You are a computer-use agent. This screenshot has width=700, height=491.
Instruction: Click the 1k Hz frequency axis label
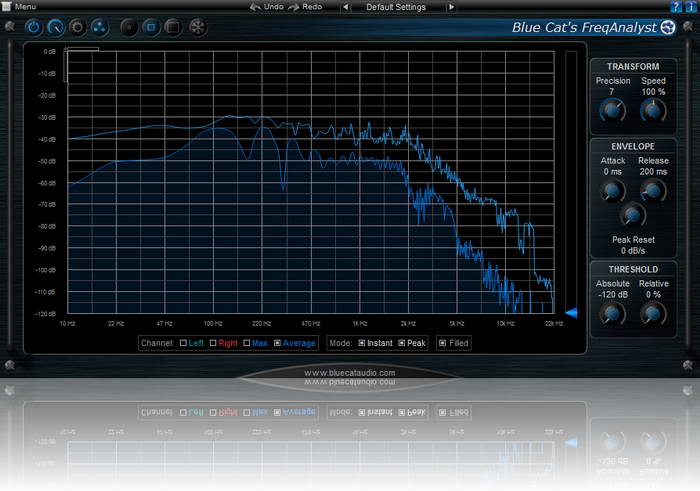pos(360,323)
